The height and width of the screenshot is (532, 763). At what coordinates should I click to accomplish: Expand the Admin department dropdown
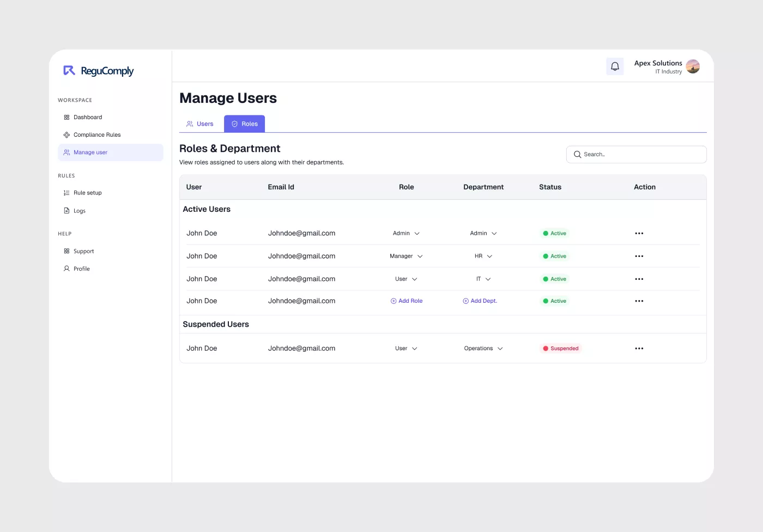tap(483, 233)
